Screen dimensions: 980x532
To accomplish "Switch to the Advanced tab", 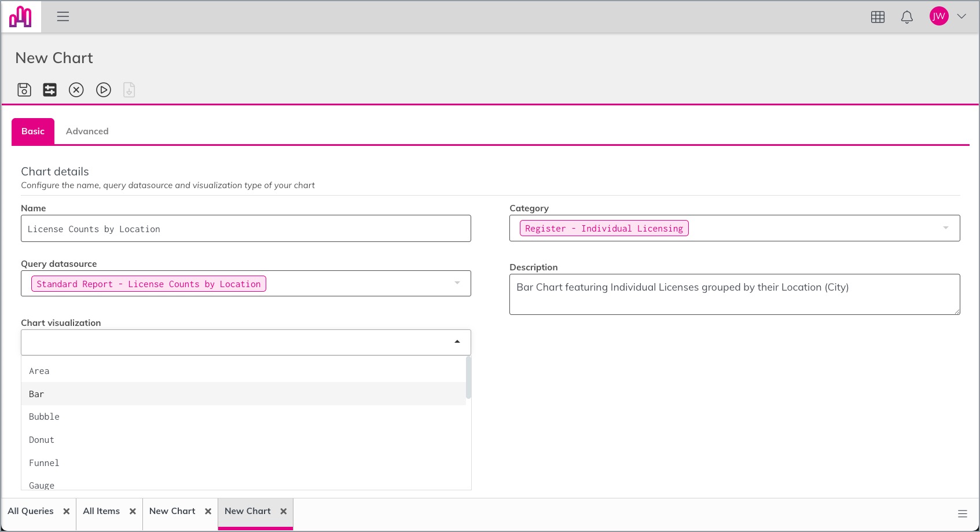I will point(87,131).
